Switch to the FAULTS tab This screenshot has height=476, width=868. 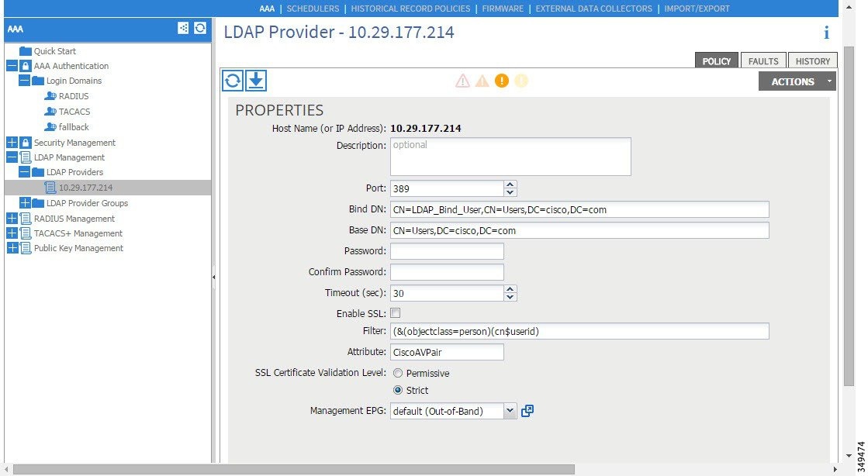(x=763, y=61)
